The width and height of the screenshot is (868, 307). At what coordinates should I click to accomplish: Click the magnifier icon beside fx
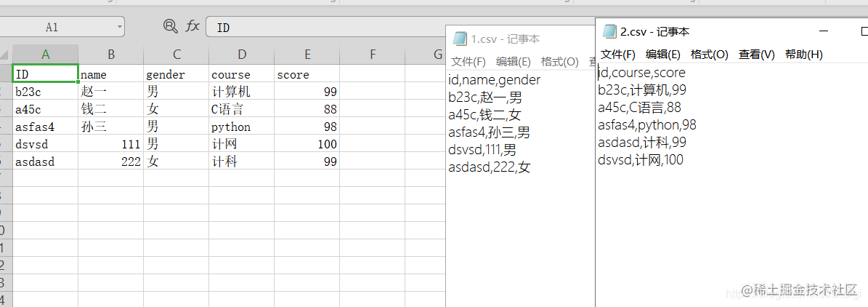[171, 27]
